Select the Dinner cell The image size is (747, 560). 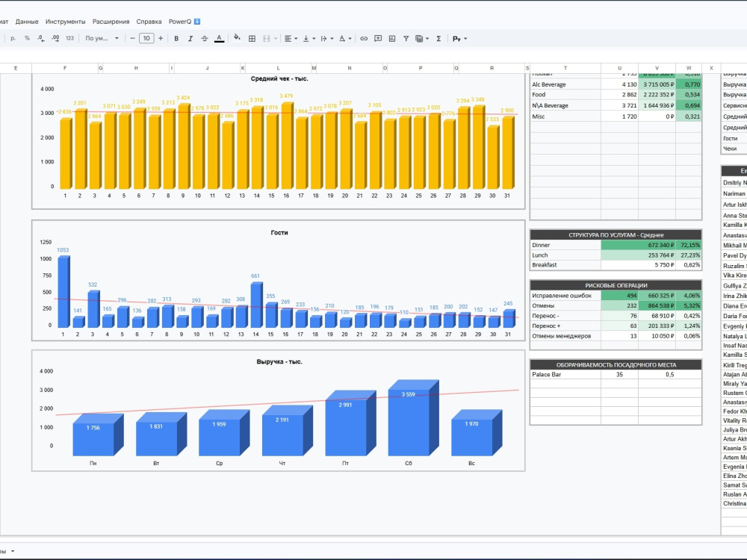pos(565,245)
